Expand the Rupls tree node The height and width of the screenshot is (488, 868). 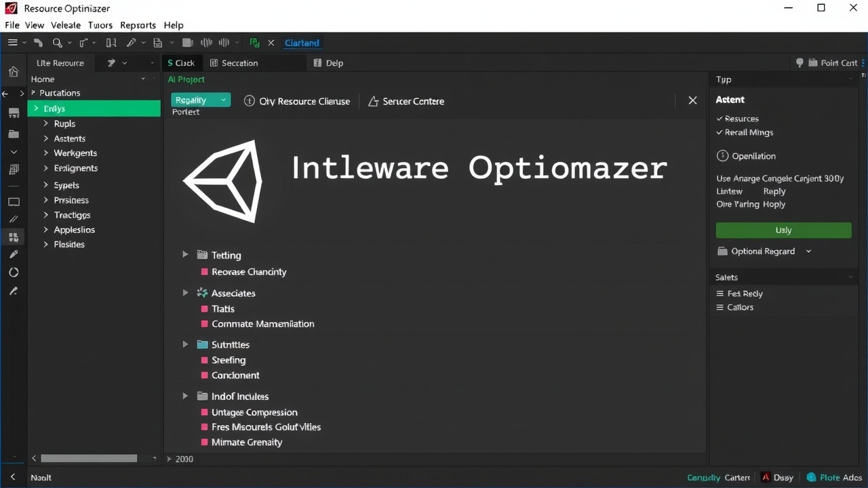coord(45,123)
